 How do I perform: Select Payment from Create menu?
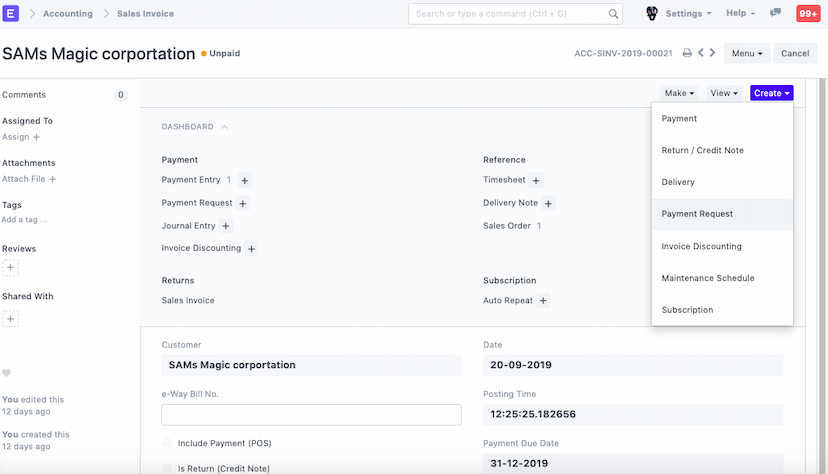pyautogui.click(x=722, y=119)
